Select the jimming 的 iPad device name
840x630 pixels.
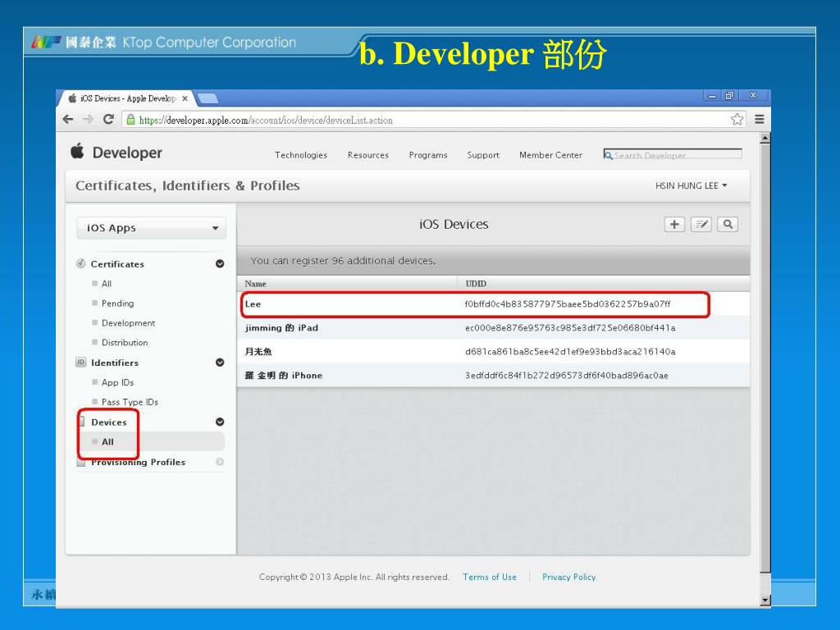[282, 328]
